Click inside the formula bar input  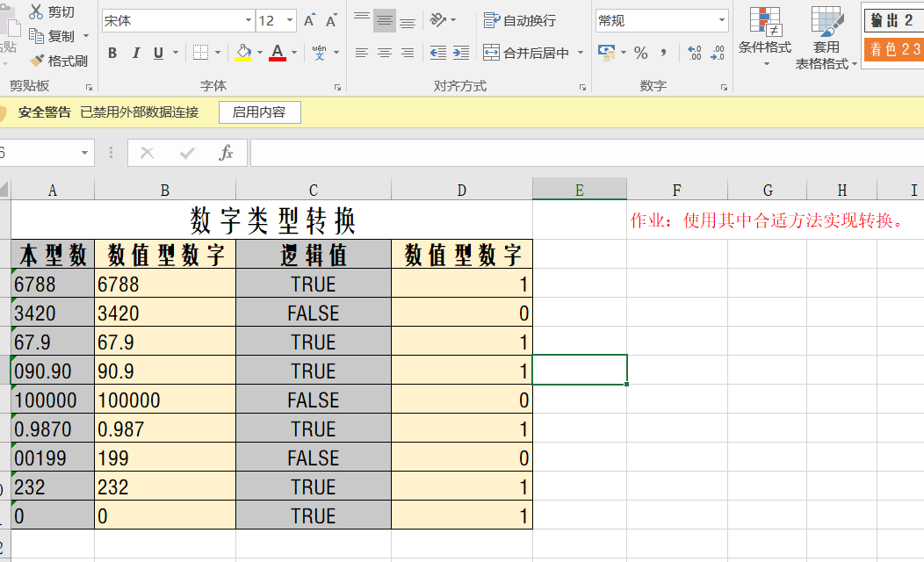(587, 153)
